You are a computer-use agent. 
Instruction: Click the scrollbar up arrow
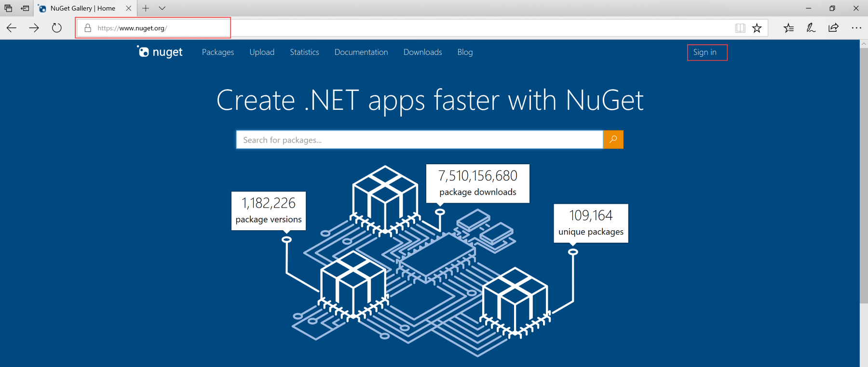[x=864, y=44]
